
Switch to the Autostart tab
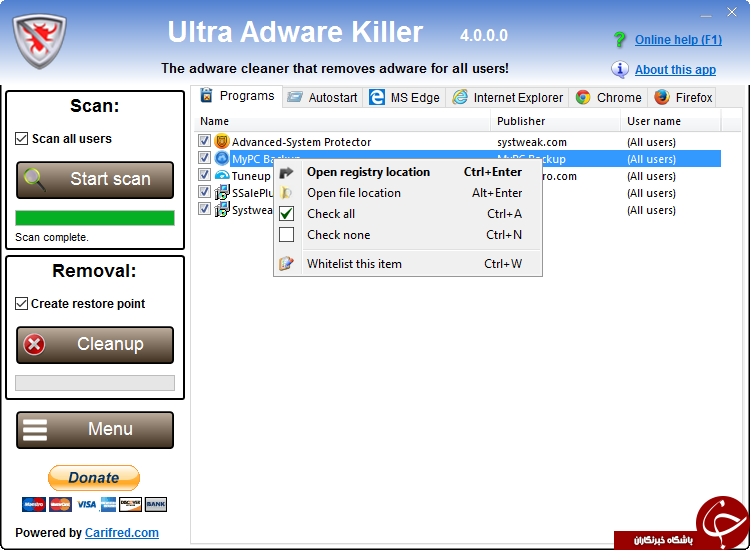click(323, 98)
